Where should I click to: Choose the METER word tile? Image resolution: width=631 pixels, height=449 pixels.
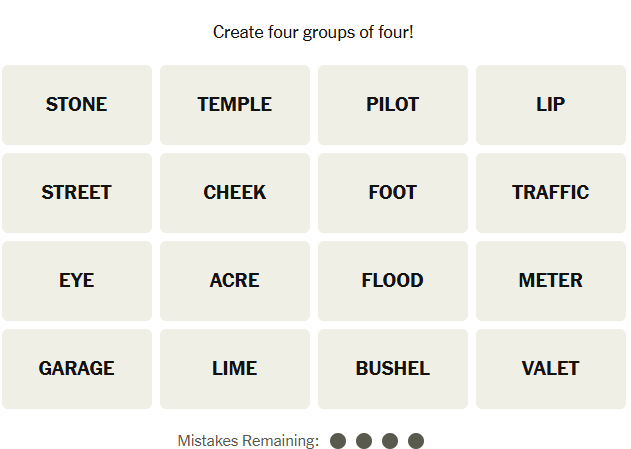coord(551,281)
